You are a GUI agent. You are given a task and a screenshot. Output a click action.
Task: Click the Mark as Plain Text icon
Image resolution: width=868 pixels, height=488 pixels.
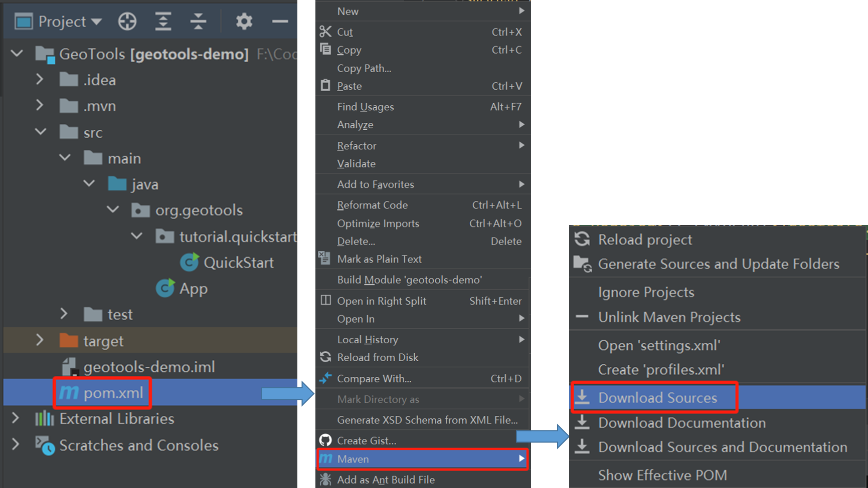(324, 258)
